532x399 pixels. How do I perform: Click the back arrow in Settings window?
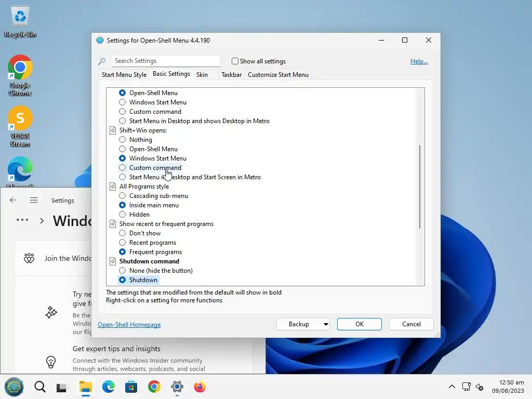[x=13, y=200]
